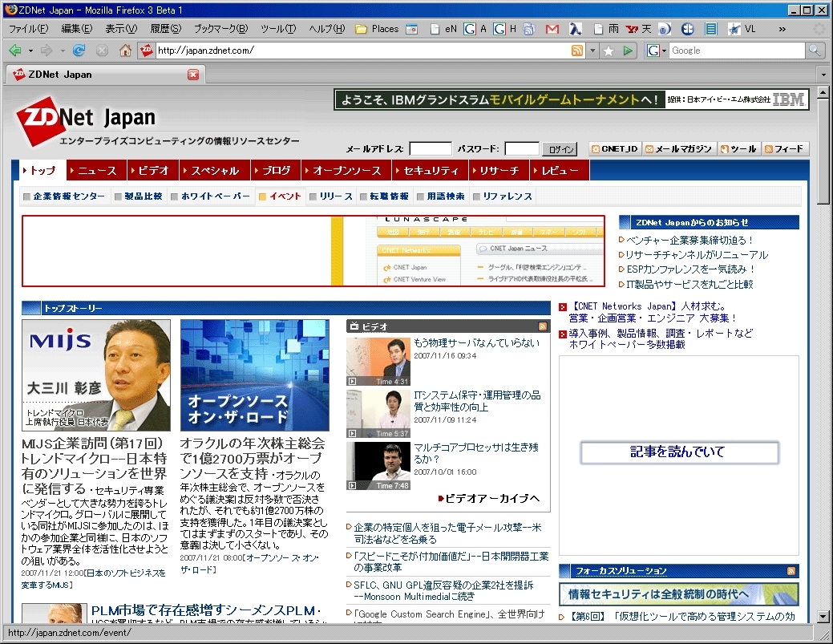This screenshot has height=644, width=833.
Task: Click the search magnifier icon in Google box
Action: click(x=815, y=51)
